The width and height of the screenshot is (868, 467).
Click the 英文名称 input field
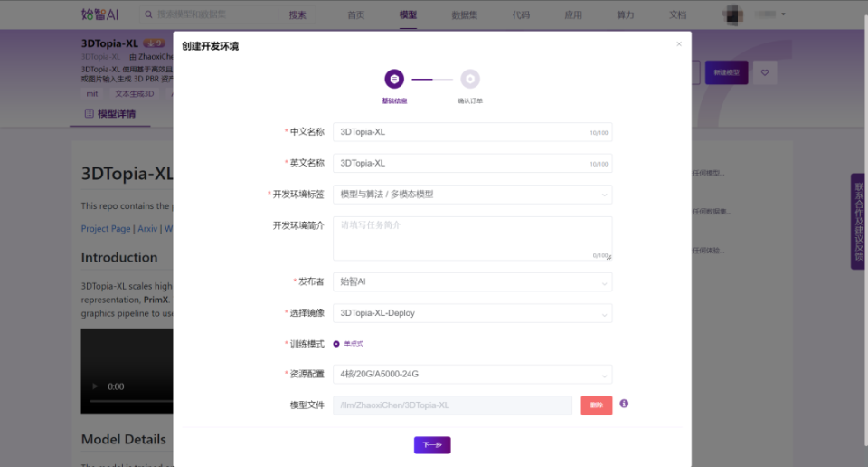point(472,164)
